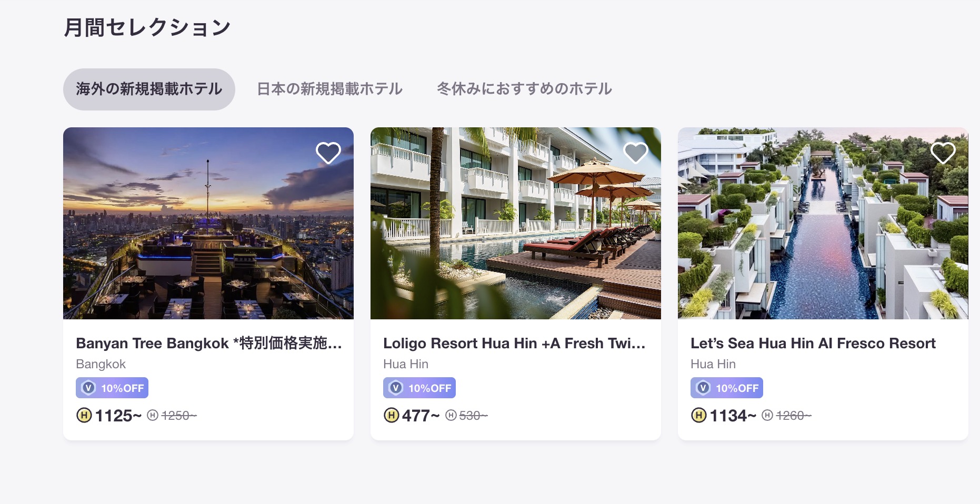Click 10%OFF badge on Loligo Resort card
Viewport: 980px width, 504px height.
click(419, 388)
